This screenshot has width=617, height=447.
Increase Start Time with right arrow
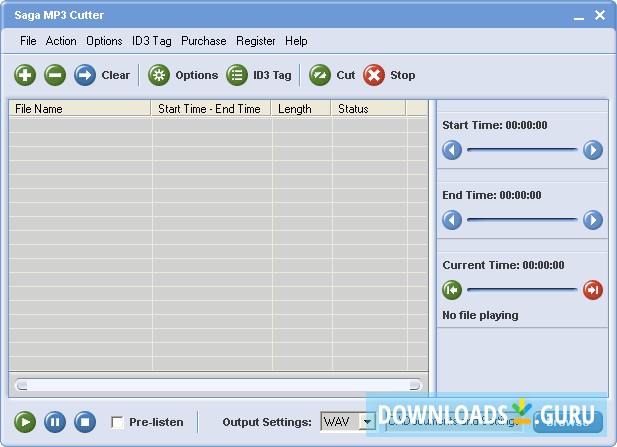coord(593,150)
